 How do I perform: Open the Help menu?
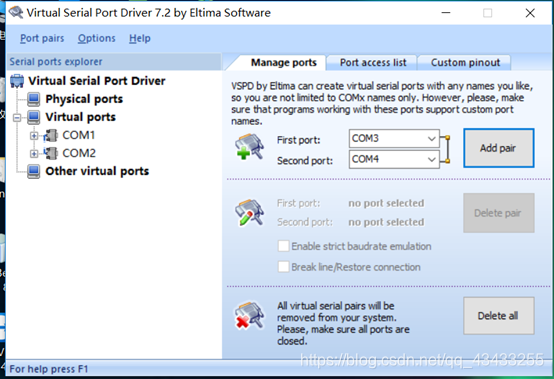coord(140,38)
